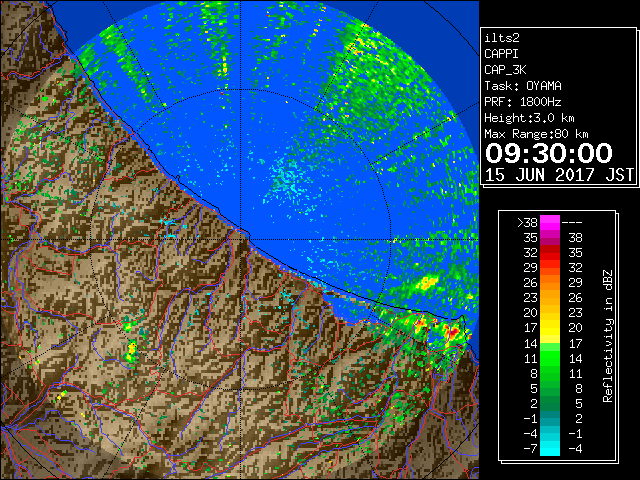Click the 'Reflectivity in dBZ' legend title

(x=608, y=336)
